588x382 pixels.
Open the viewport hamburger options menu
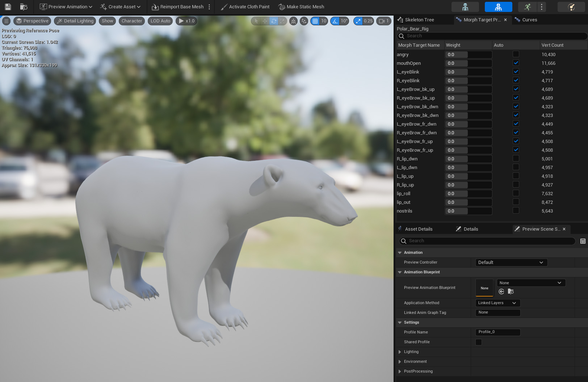(6, 21)
